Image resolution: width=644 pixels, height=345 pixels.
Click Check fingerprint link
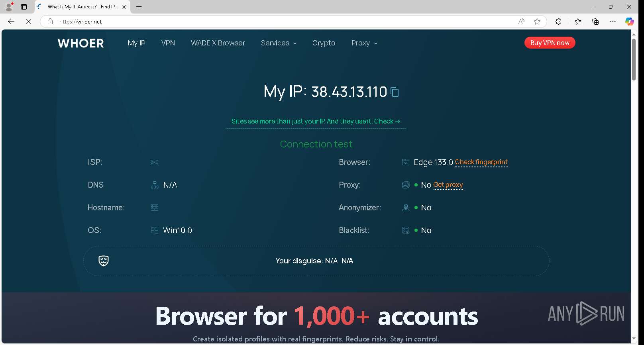coord(481,162)
